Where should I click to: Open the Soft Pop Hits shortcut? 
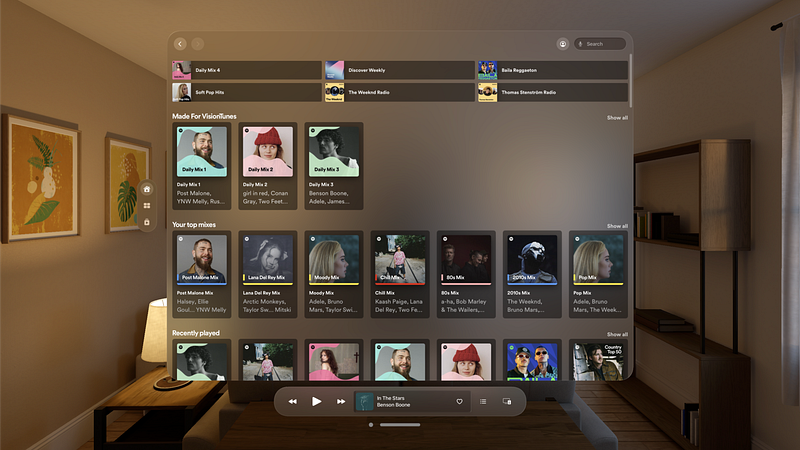point(246,92)
